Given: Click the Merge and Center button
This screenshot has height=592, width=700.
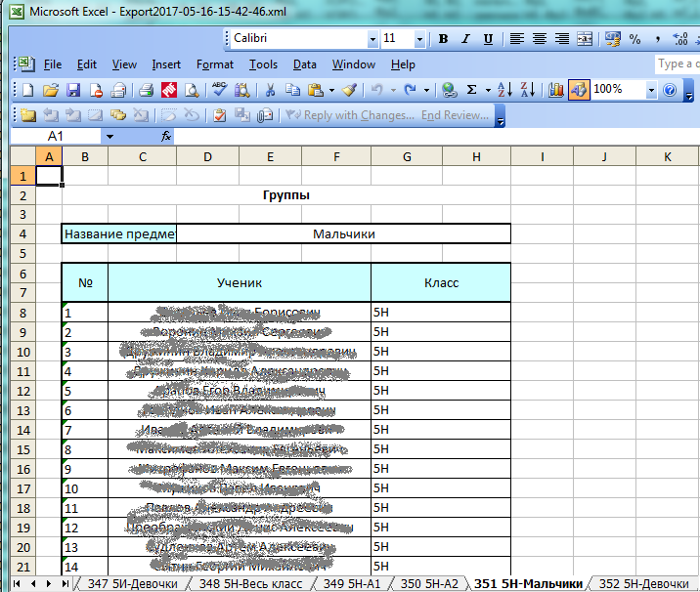Looking at the screenshot, I should [584, 39].
